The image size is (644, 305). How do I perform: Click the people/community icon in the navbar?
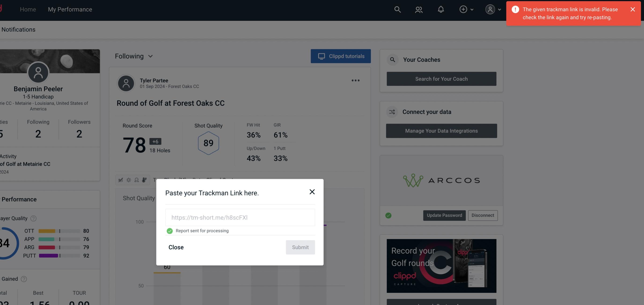[418, 9]
